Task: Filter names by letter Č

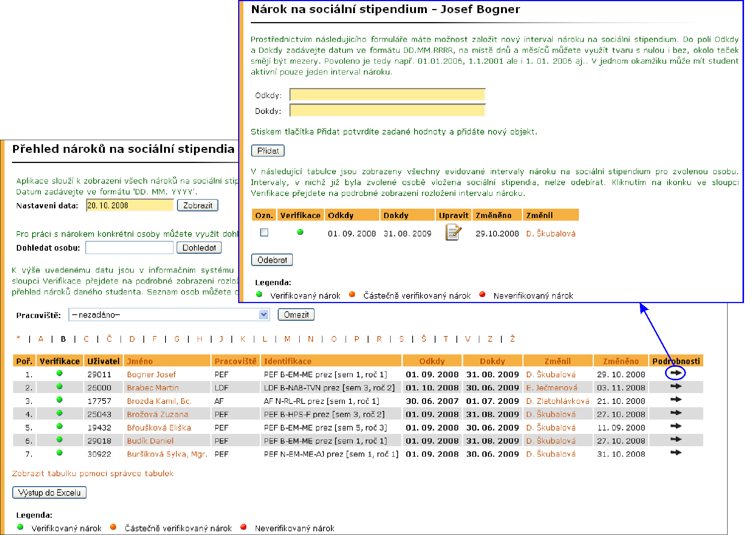Action: pyautogui.click(x=109, y=339)
